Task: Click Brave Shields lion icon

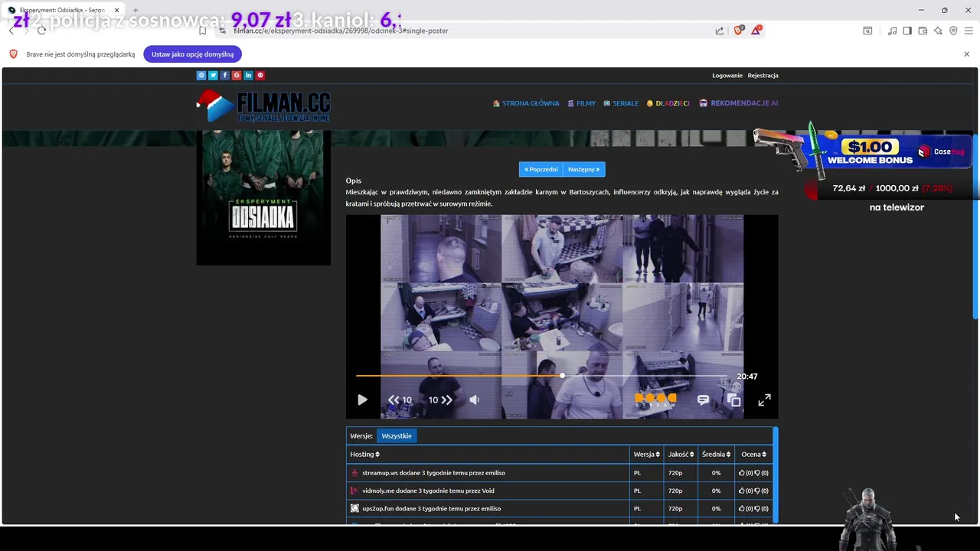Action: [x=738, y=31]
